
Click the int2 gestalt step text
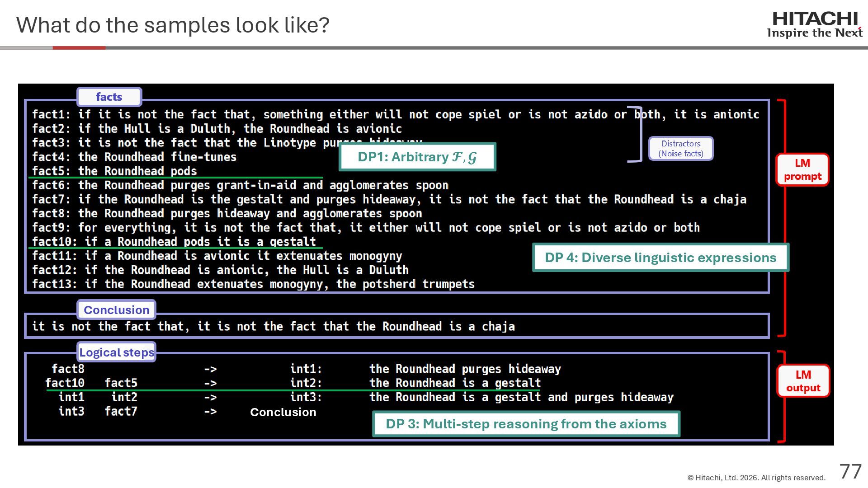[454, 383]
